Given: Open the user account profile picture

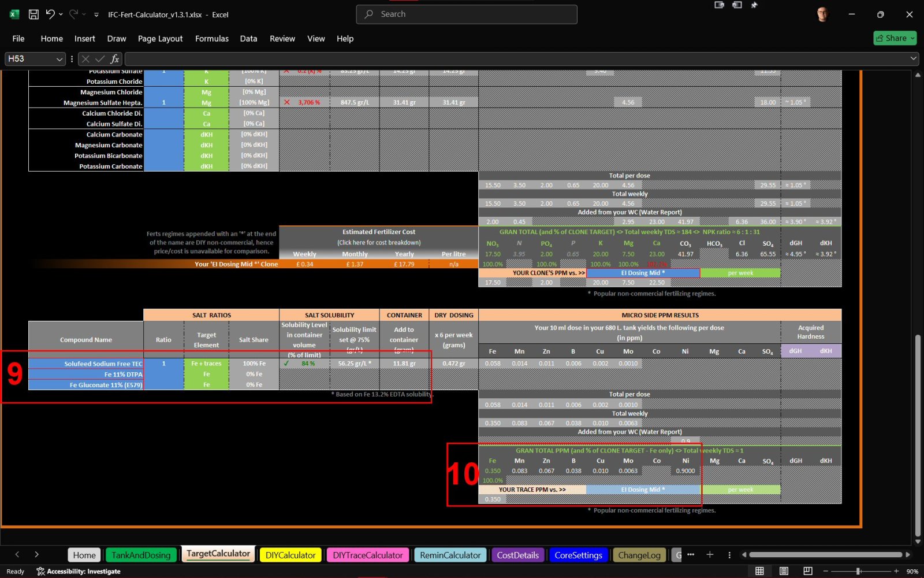Looking at the screenshot, I should click(822, 14).
